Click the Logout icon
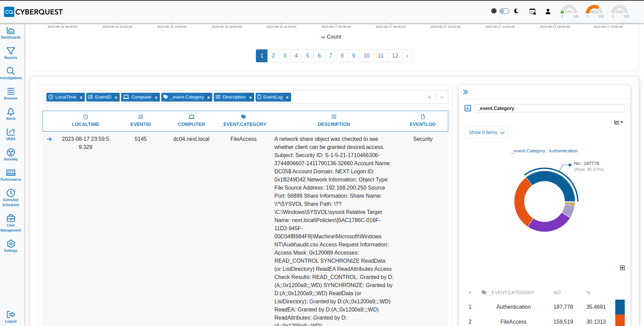Viewport: 644px width, 326px height. click(x=11, y=315)
